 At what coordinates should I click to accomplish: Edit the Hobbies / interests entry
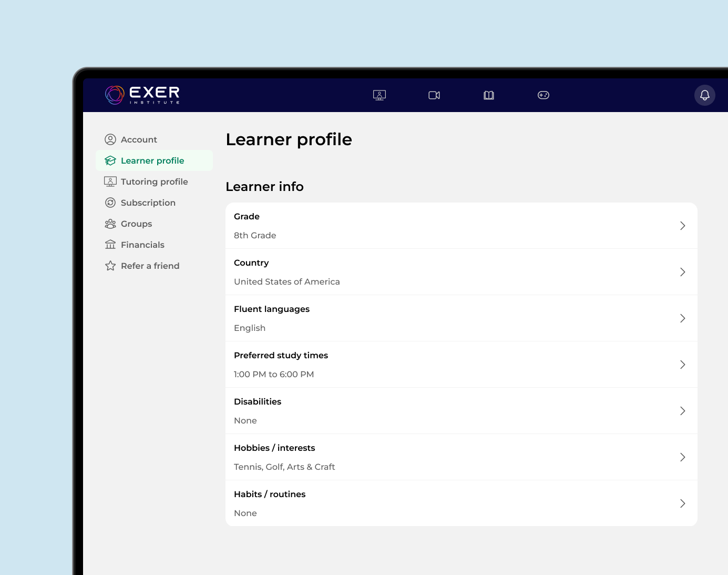[683, 457]
